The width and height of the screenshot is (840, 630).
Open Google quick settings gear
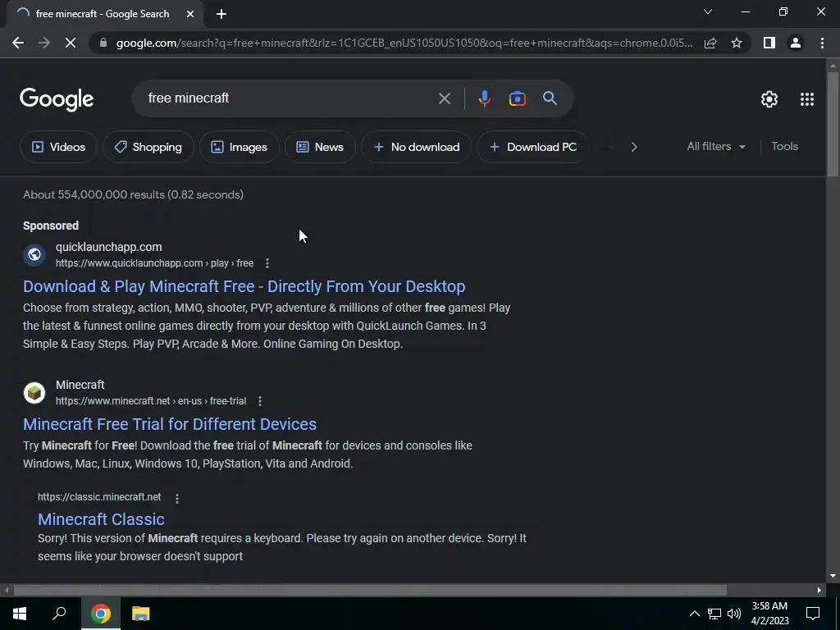click(769, 99)
